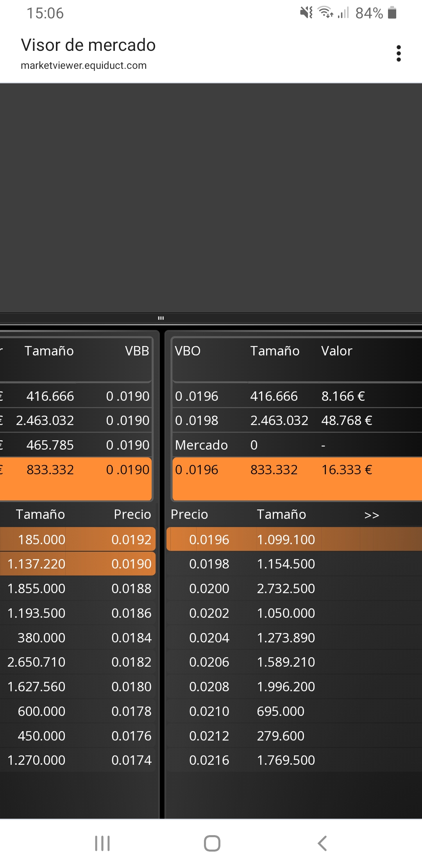This screenshot has width=422, height=868.
Task: Select the 8.166 € valor cell
Action: [343, 396]
